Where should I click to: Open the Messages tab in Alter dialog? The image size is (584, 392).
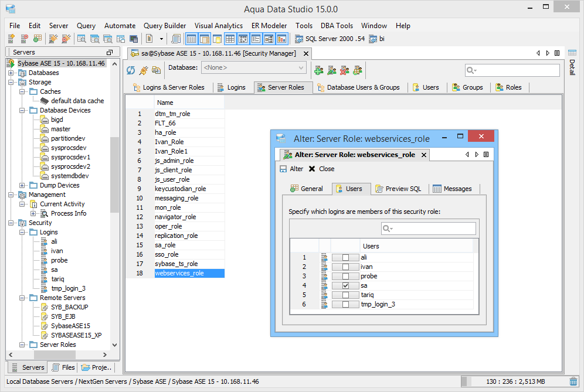[452, 189]
